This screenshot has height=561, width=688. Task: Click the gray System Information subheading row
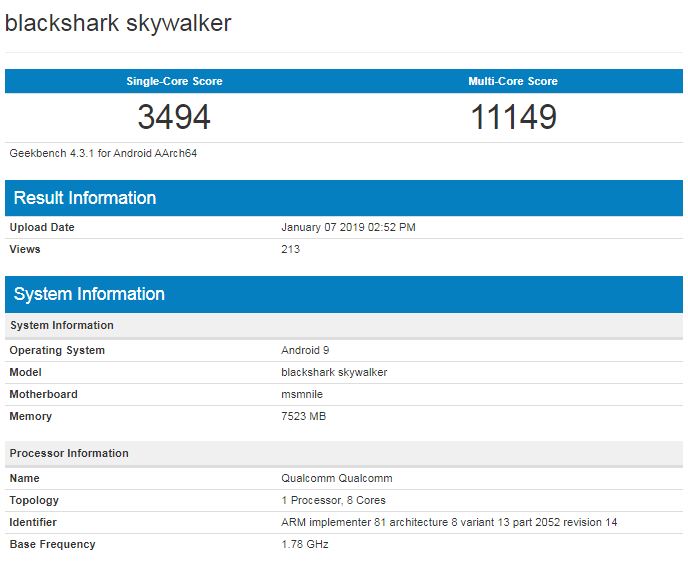click(62, 325)
